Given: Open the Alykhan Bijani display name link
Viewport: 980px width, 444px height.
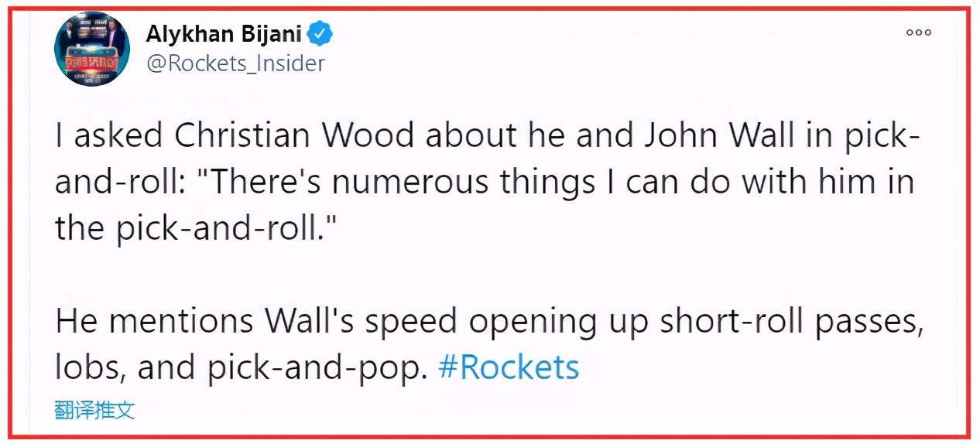Looking at the screenshot, I should (224, 34).
